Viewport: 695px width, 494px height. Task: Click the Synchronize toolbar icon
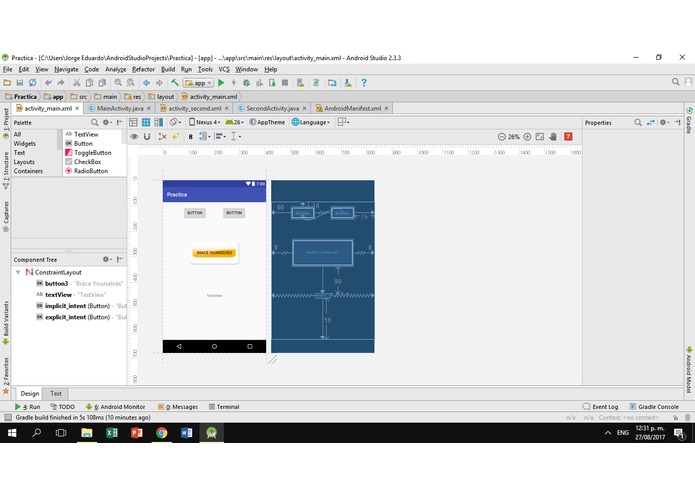click(x=32, y=82)
